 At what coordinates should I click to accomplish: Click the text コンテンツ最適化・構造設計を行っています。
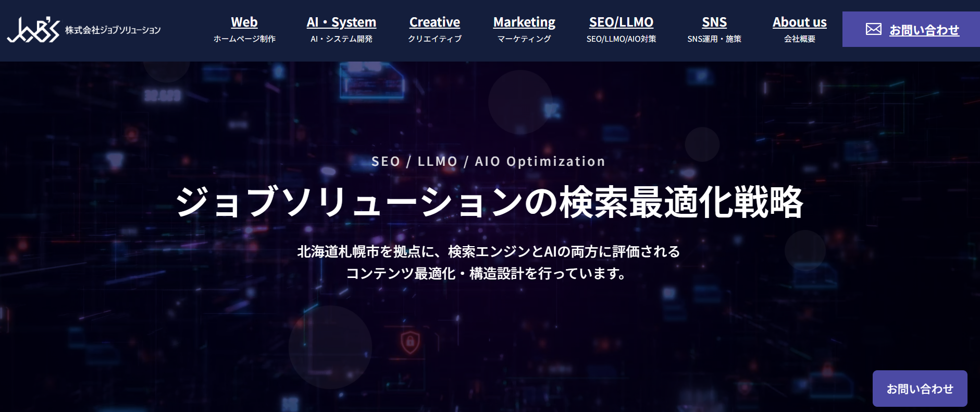pyautogui.click(x=488, y=273)
